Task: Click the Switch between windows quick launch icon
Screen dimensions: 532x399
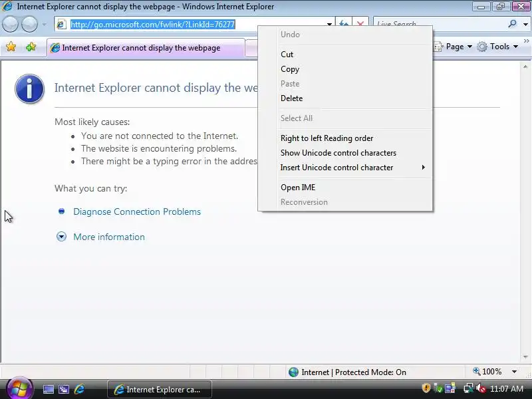Action: tap(64, 389)
